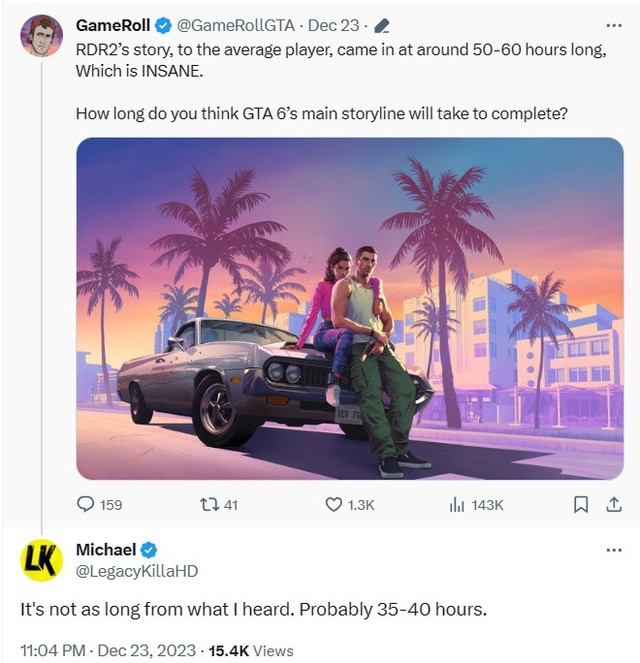Like the GameRoll tweet with 1.3K likes
Screen dimensions: 640x663
pyautogui.click(x=334, y=504)
